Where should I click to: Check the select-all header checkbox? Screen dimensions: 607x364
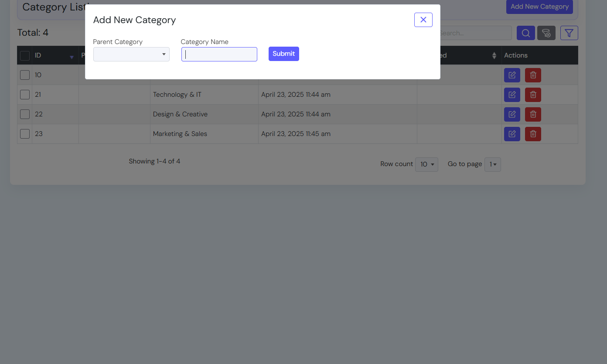(25, 56)
